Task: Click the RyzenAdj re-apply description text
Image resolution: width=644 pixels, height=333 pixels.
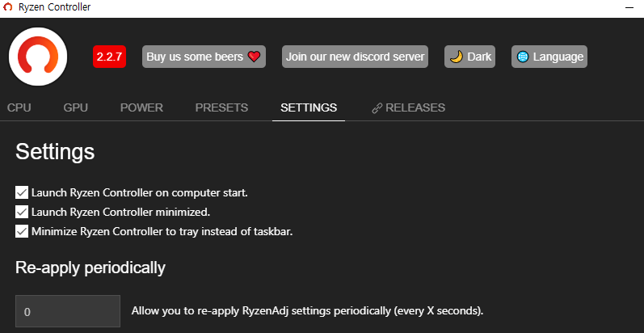Action: click(x=307, y=311)
